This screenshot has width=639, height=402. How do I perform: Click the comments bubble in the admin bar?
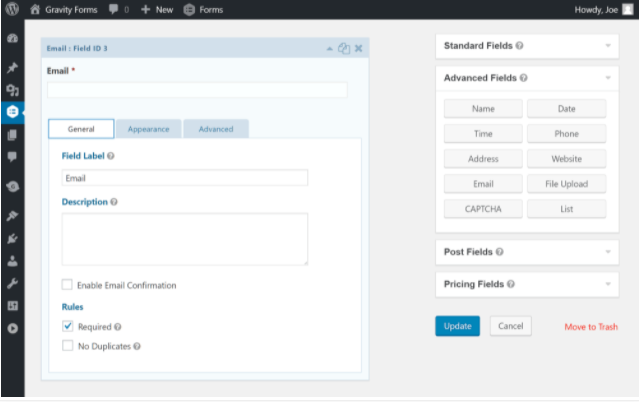point(117,9)
